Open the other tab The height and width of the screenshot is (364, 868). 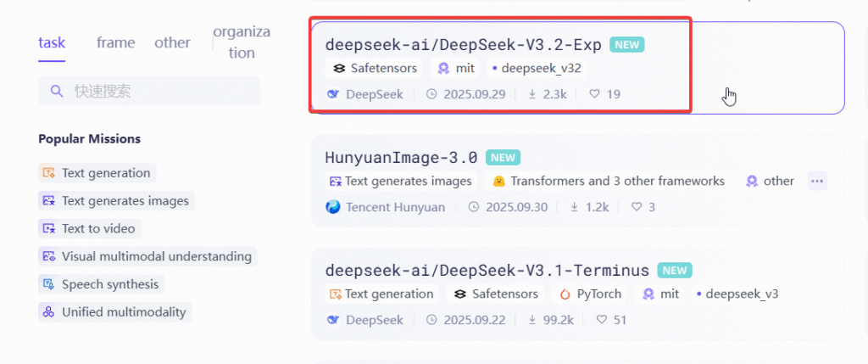[x=172, y=42]
